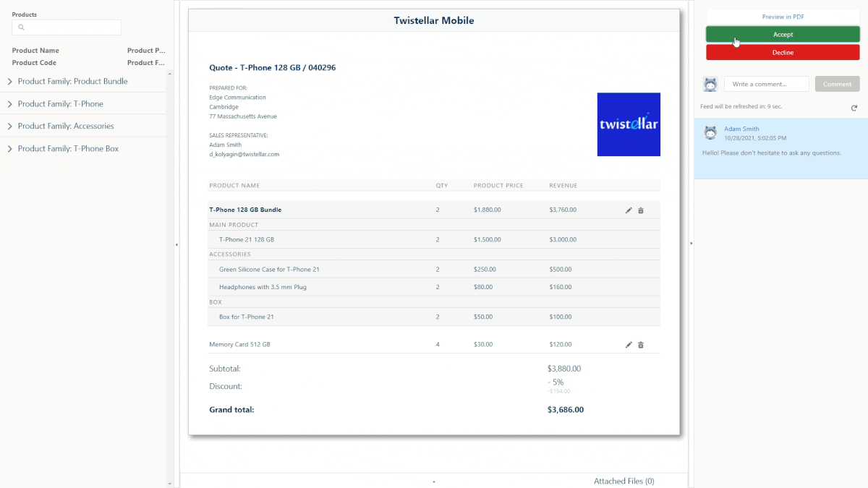Click the Preview in PDF button
This screenshot has height=488, width=868.
(x=783, y=17)
